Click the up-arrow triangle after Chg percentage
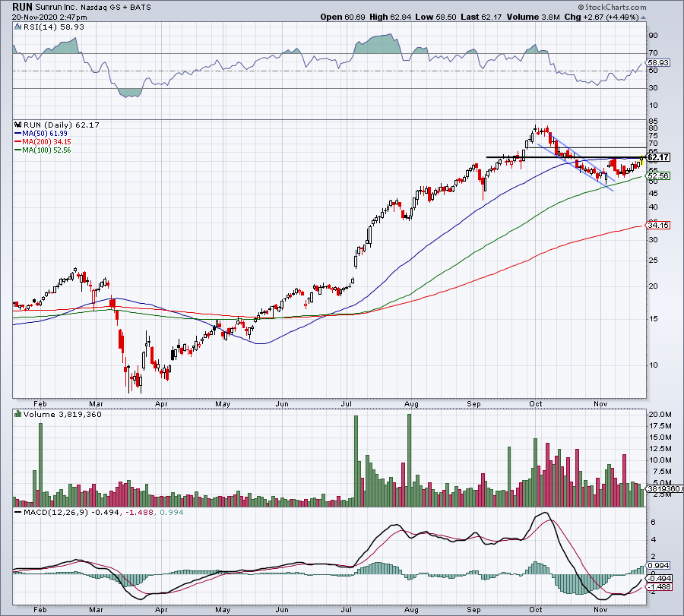Image resolution: width=684 pixels, height=616 pixels. (x=644, y=17)
